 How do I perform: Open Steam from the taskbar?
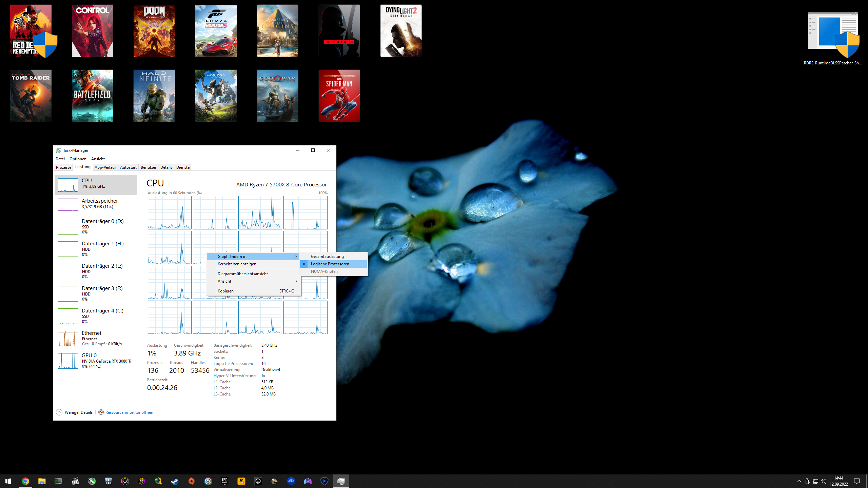coord(175,481)
